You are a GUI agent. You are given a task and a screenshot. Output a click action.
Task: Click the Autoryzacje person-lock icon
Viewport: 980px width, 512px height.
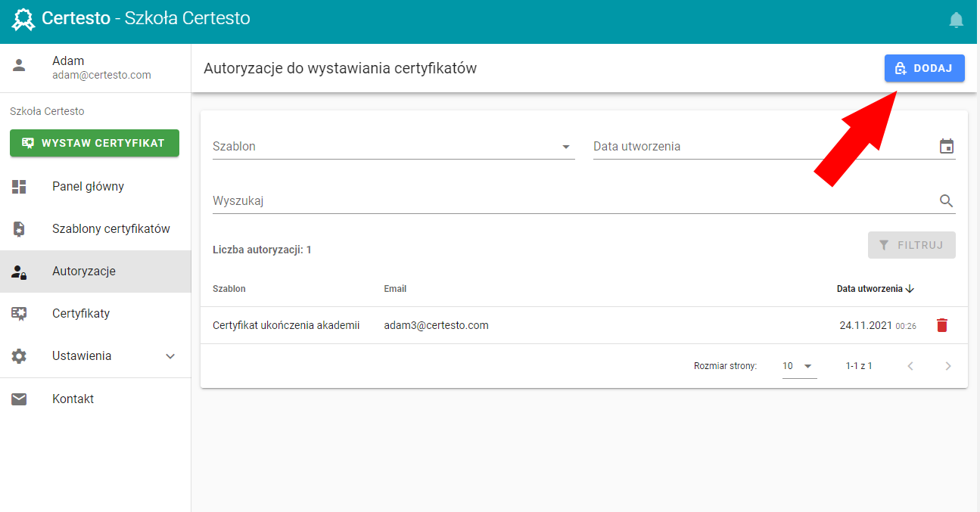(19, 272)
